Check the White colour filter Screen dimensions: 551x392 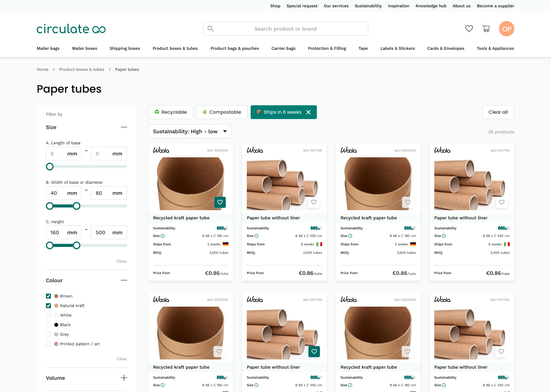(x=48, y=315)
